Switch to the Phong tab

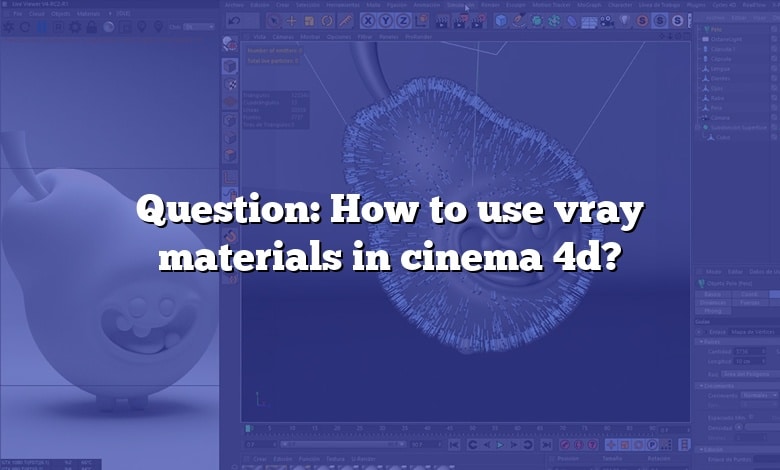click(x=712, y=310)
